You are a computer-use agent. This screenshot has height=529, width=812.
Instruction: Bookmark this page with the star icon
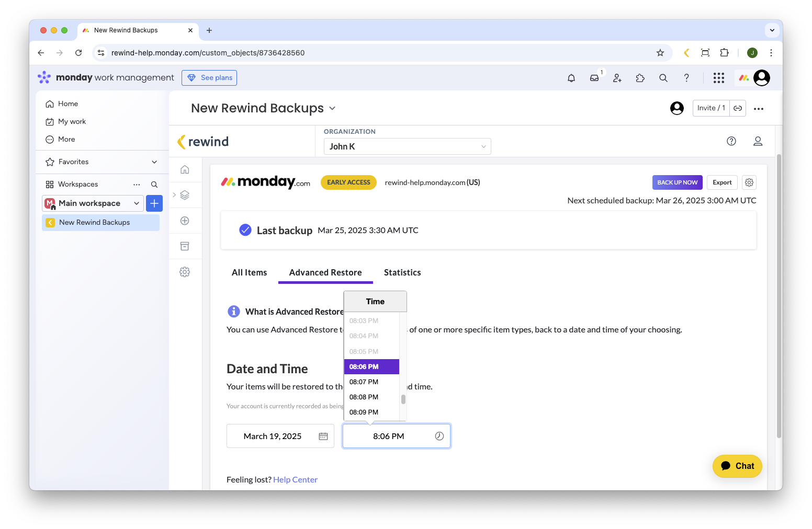pos(660,53)
